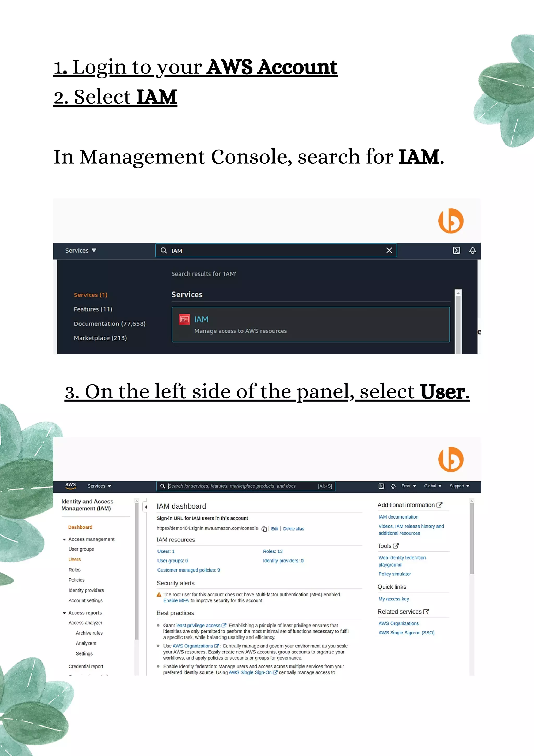Screen dimensions: 534x756
Task: Open notifications bell in lower console bar
Action: click(x=393, y=486)
